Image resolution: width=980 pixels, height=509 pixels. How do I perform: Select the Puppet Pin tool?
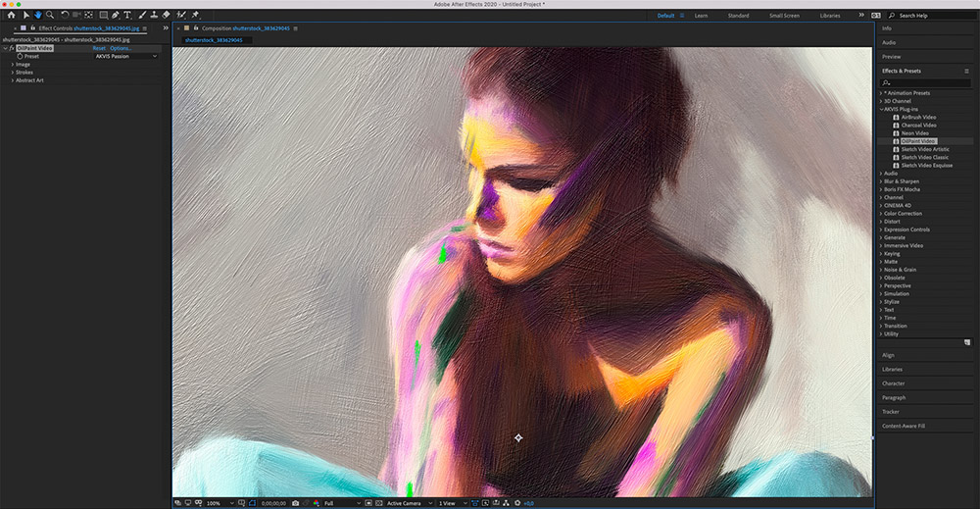(195, 16)
